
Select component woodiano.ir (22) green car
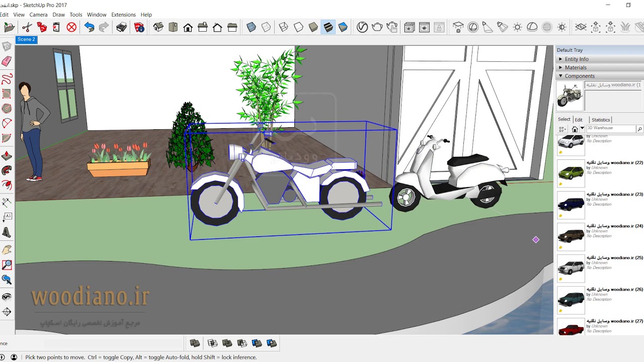pos(571,173)
